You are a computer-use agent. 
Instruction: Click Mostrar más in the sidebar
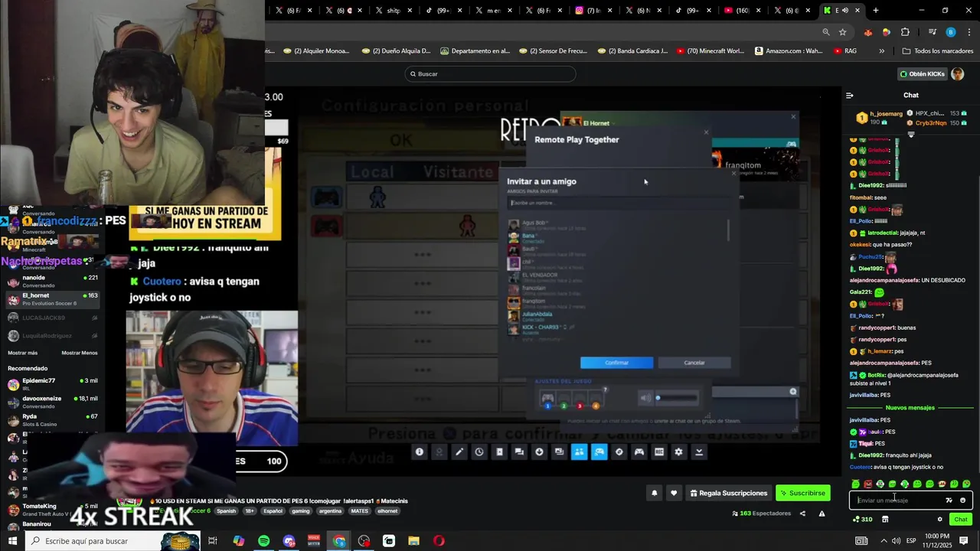pos(22,353)
